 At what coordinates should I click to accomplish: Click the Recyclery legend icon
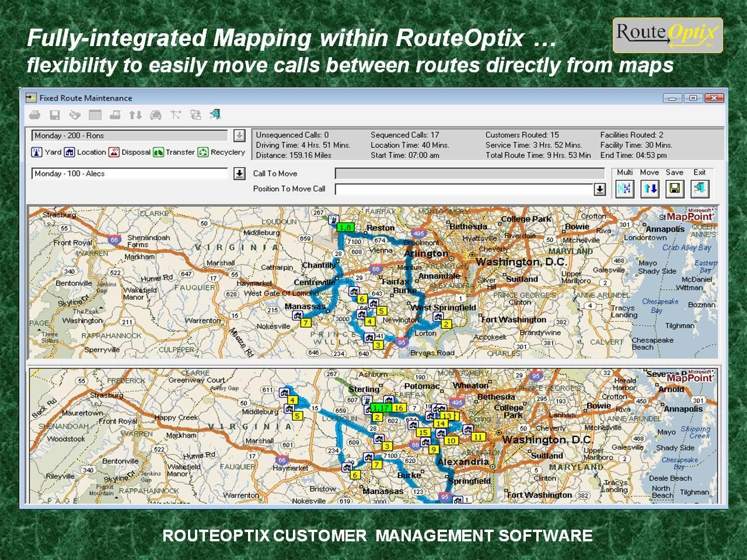pos(203,152)
